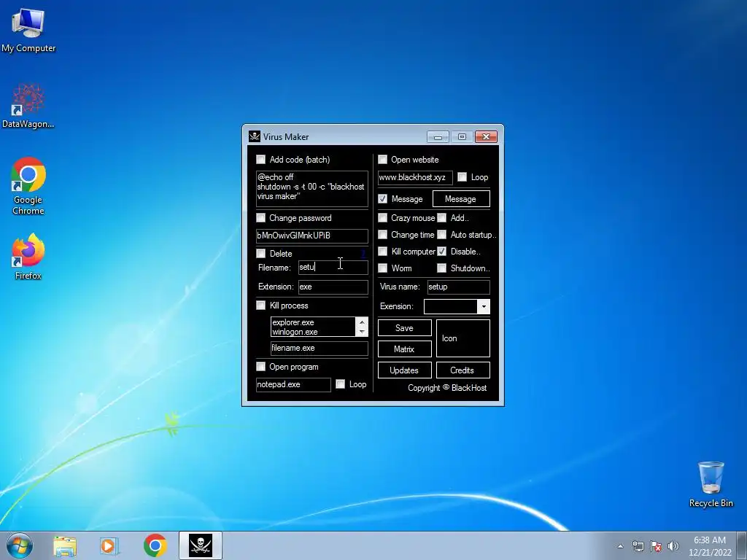
Task: Open Action Center flag icon
Action: pyautogui.click(x=656, y=546)
